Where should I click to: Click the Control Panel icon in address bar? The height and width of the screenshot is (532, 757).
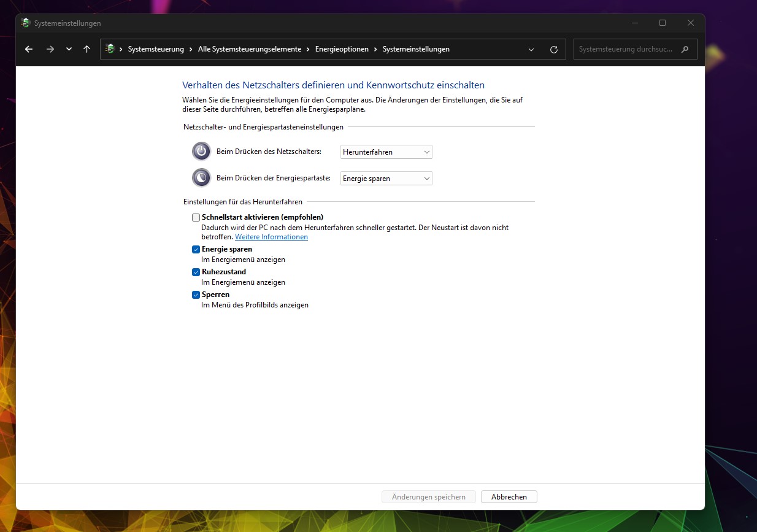coord(110,49)
